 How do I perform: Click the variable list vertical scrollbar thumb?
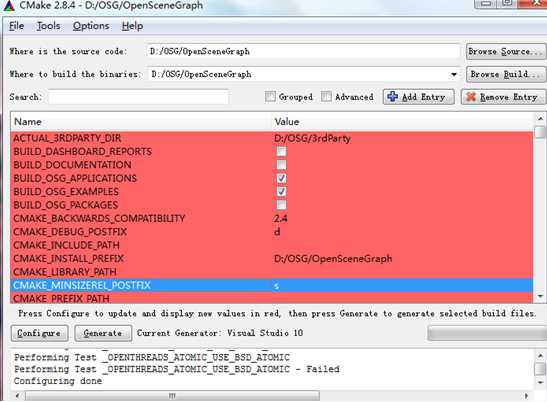540,132
